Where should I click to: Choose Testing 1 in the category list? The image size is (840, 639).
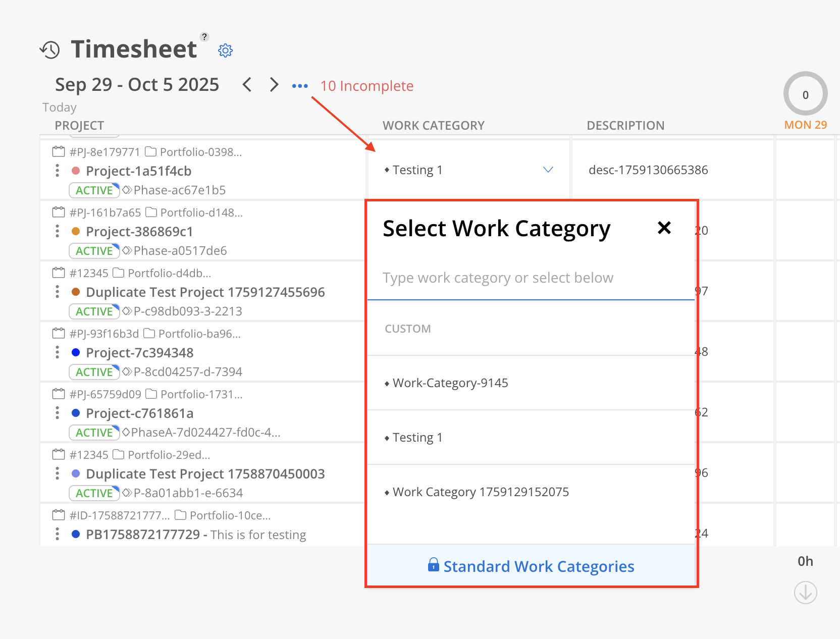[x=417, y=438]
